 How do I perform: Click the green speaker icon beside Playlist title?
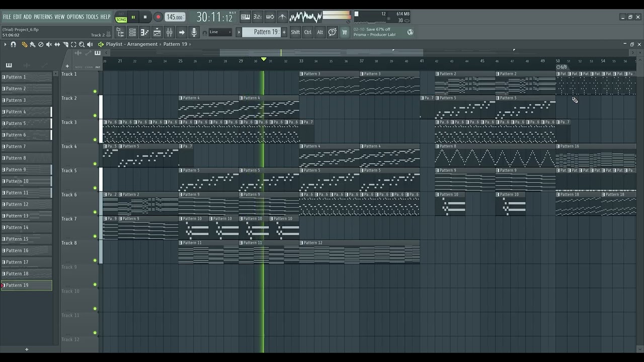[101, 44]
